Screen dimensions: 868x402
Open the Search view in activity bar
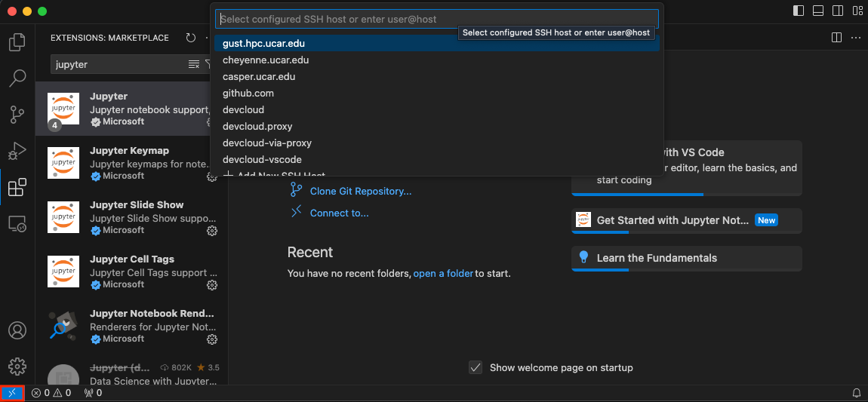click(x=17, y=78)
